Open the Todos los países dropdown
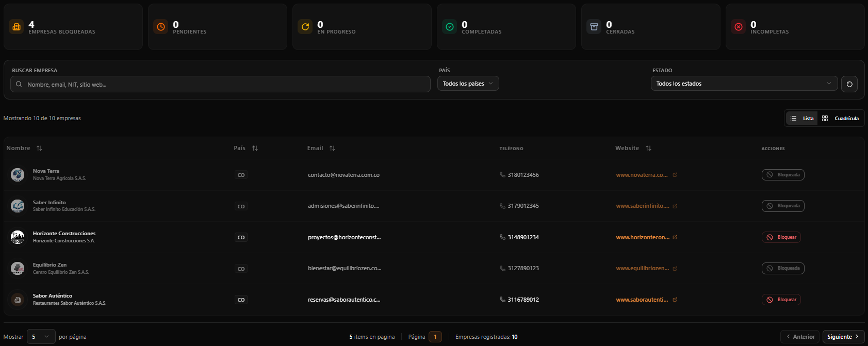This screenshot has width=868, height=346. coord(468,84)
